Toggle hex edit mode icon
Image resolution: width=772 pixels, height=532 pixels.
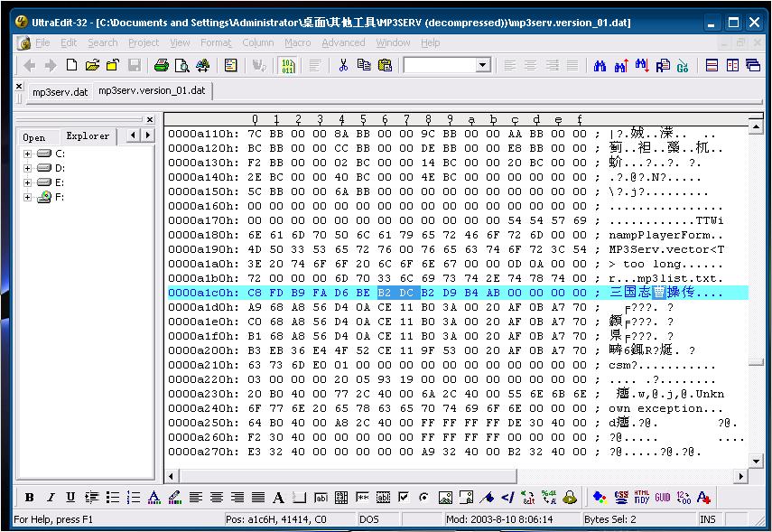[287, 65]
